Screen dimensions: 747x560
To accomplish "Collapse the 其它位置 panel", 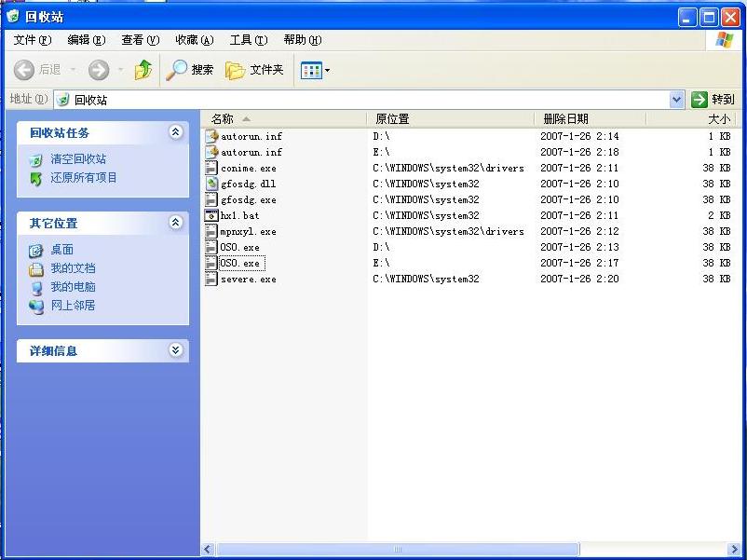I will [175, 222].
